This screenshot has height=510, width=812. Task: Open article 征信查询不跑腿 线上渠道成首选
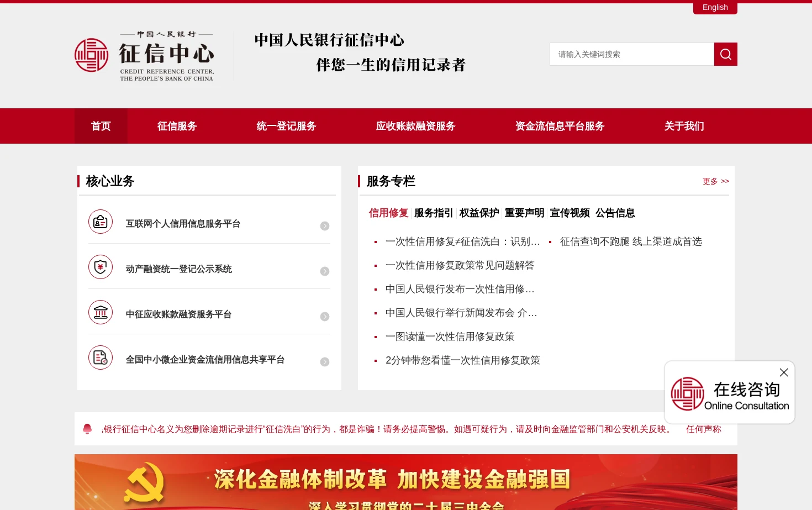point(631,241)
